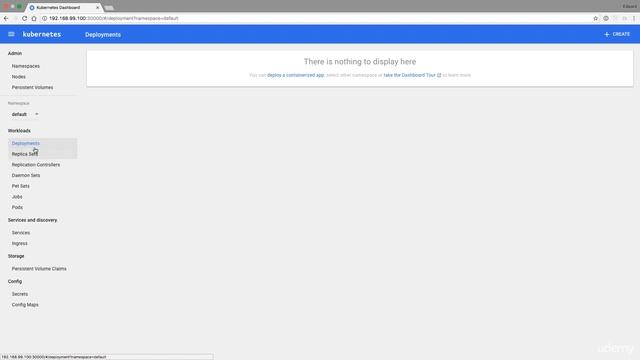Go back in browser history
This screenshot has height=360, width=640.
6,18
